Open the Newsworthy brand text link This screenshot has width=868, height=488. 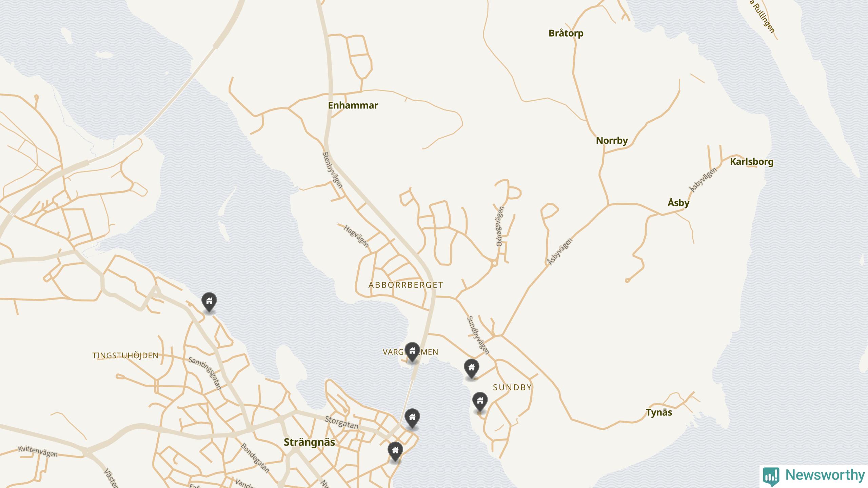pos(825,475)
